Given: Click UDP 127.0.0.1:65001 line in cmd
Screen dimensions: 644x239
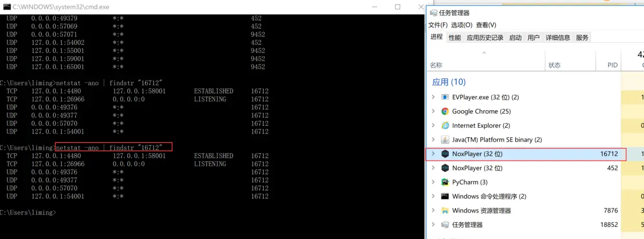Looking at the screenshot, I should [136, 67].
